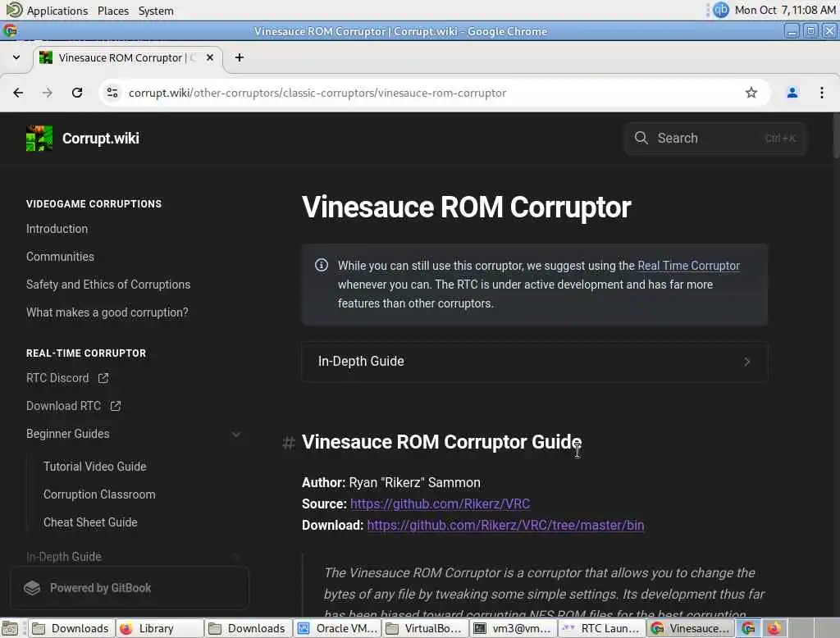Select the Vinesauce ROM Corruptor browser tab

(x=127, y=57)
